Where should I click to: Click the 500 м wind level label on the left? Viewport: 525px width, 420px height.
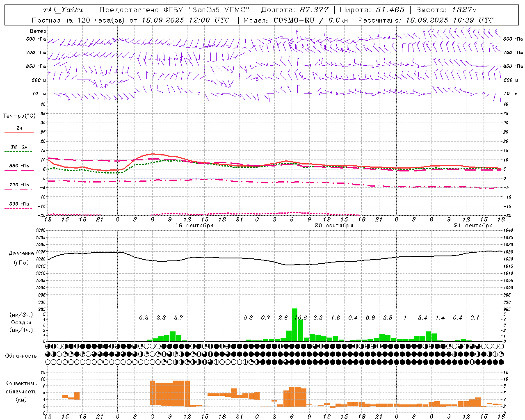click(x=39, y=80)
